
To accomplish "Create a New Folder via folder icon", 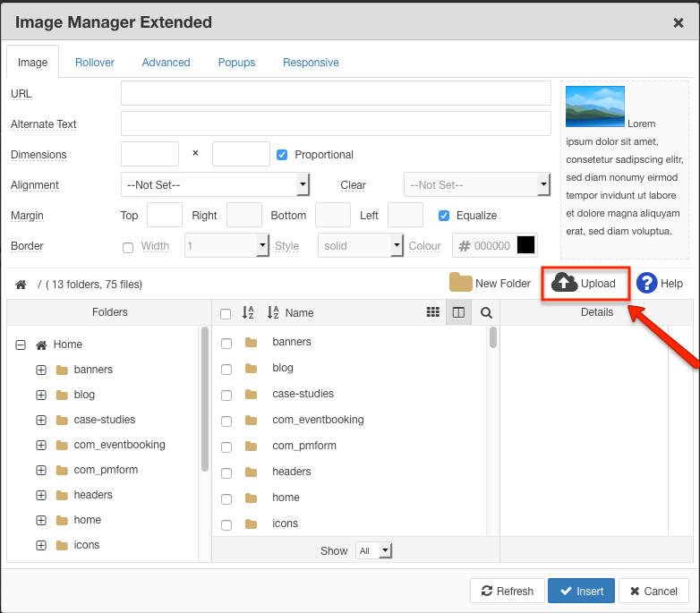I will tap(460, 283).
